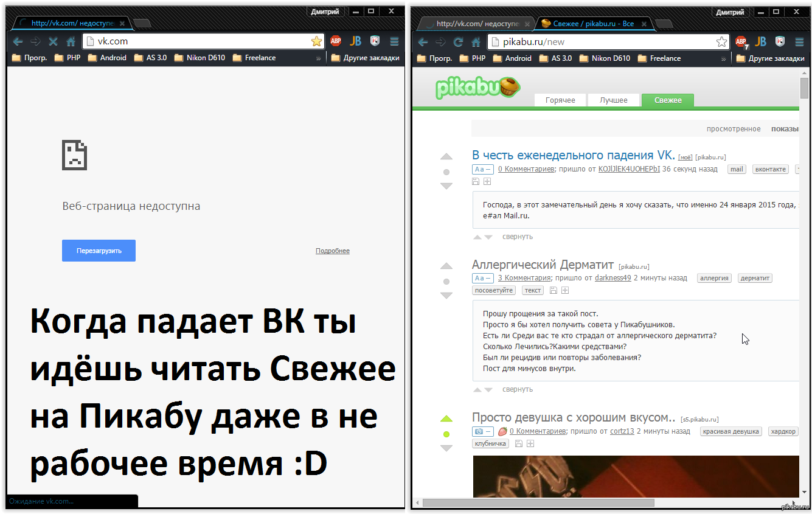Image resolution: width=812 pixels, height=514 pixels.
Task: Click the plus icon under the VK post title
Action: pyautogui.click(x=487, y=181)
